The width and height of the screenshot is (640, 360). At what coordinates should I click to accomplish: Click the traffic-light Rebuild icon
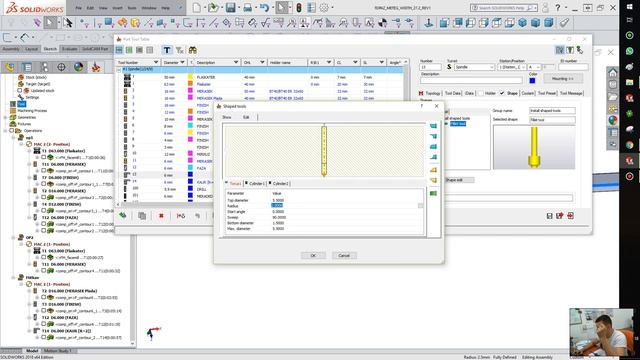coord(299,7)
